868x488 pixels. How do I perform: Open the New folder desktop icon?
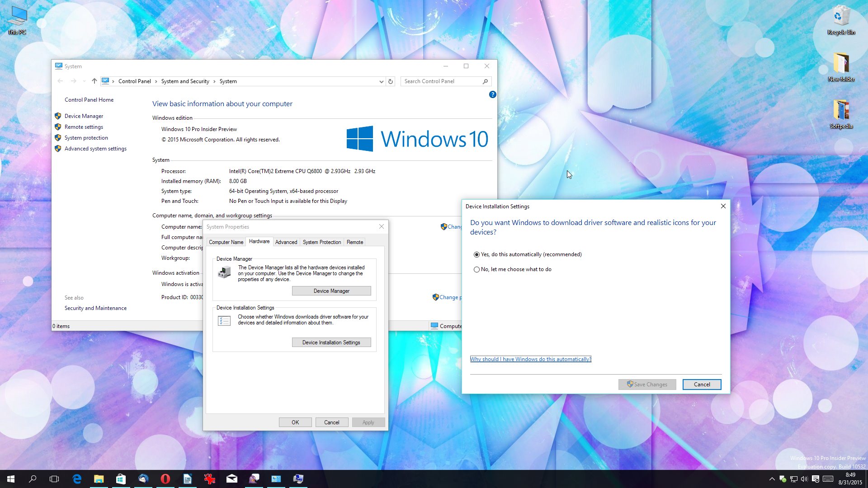(x=841, y=67)
